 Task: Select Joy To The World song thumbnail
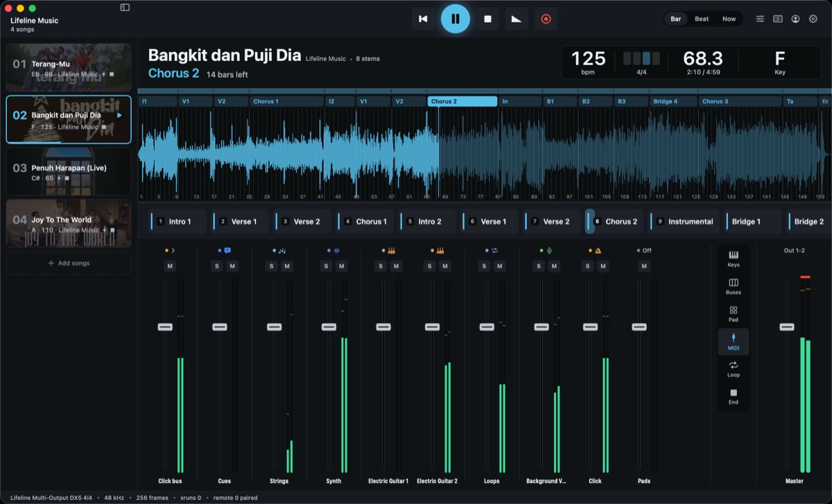69,224
